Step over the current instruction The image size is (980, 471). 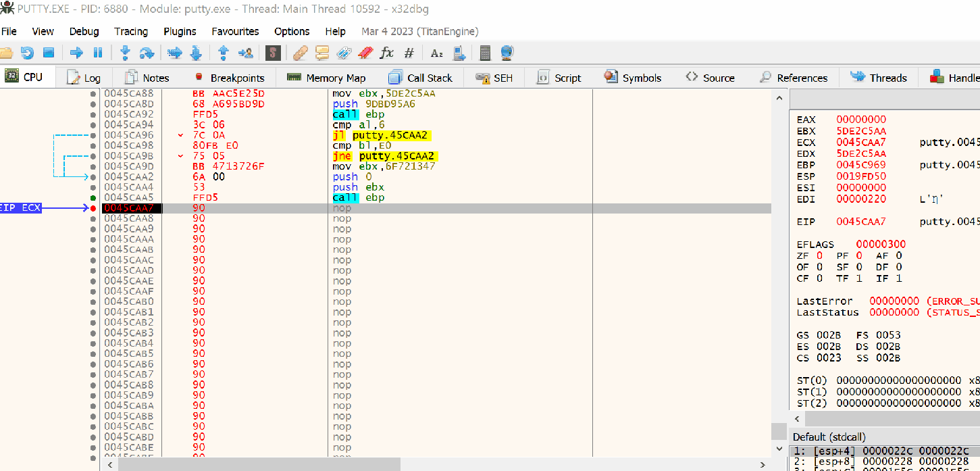(x=145, y=53)
